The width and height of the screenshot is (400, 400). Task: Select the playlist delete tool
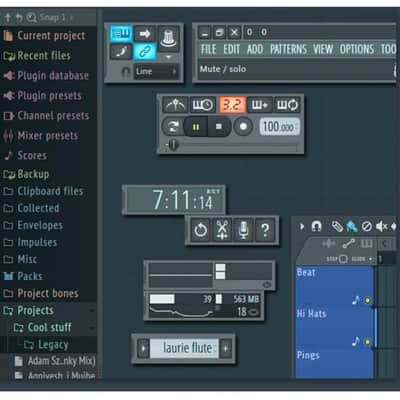(x=367, y=227)
